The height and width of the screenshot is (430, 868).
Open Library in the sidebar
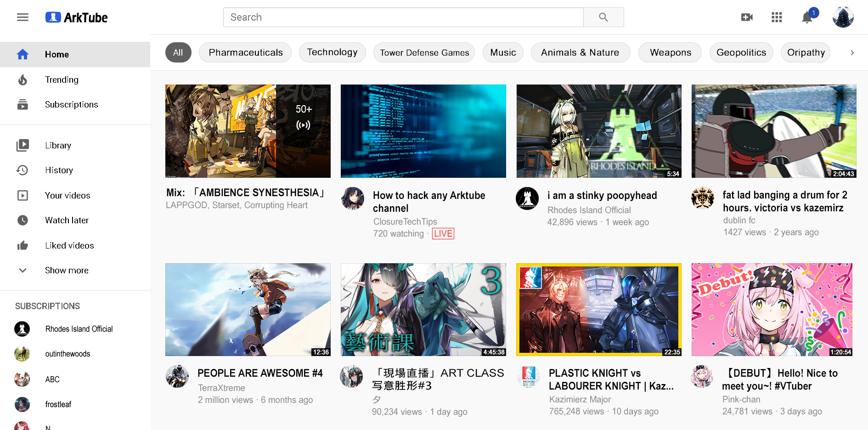75,145
